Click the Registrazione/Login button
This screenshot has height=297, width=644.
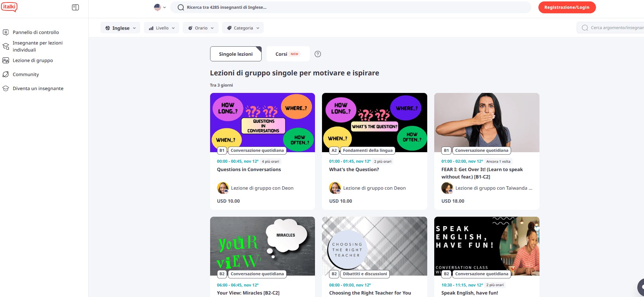coord(567,7)
